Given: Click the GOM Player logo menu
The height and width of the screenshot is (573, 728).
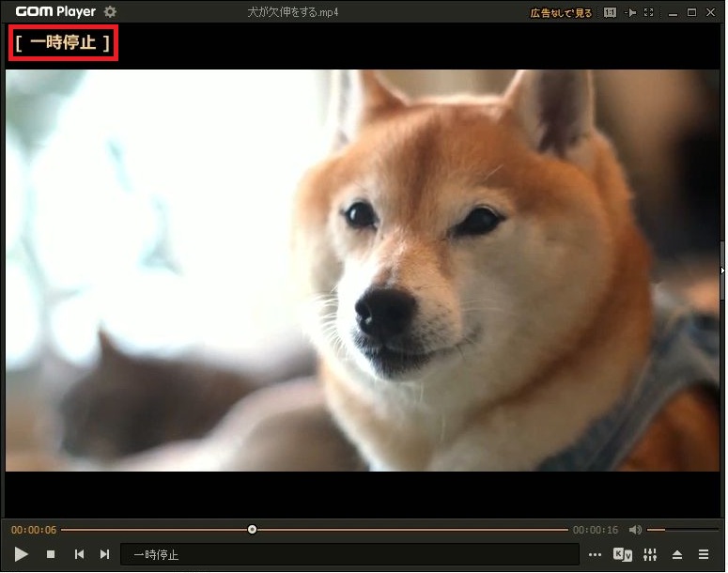Looking at the screenshot, I should [x=55, y=12].
